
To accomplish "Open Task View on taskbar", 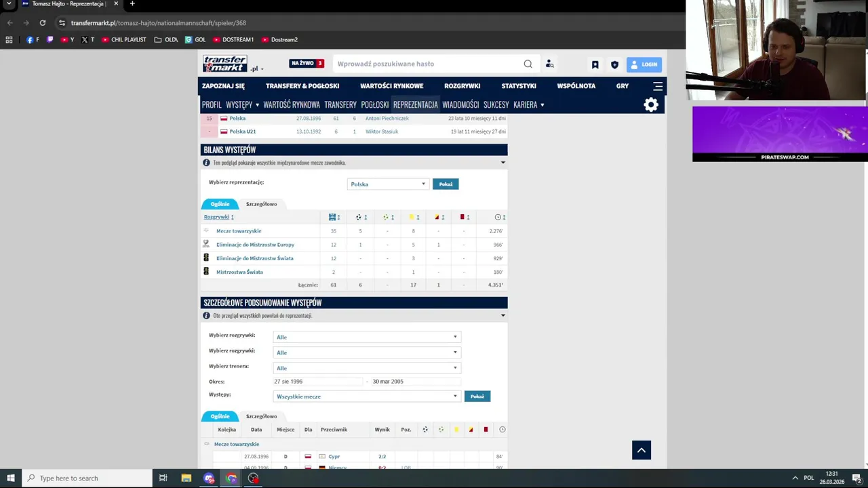I will [x=163, y=478].
